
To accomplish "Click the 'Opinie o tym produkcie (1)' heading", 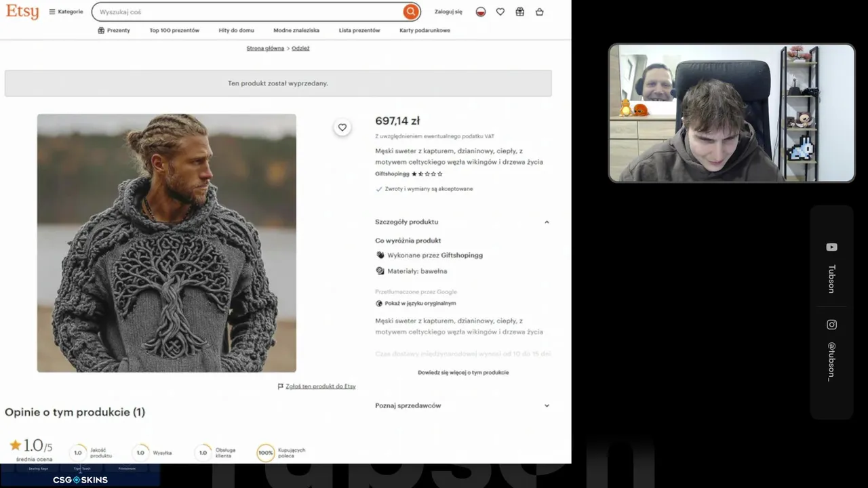I will (x=75, y=412).
